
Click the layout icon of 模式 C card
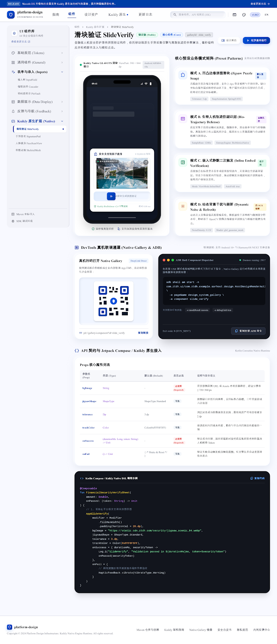[x=183, y=162]
